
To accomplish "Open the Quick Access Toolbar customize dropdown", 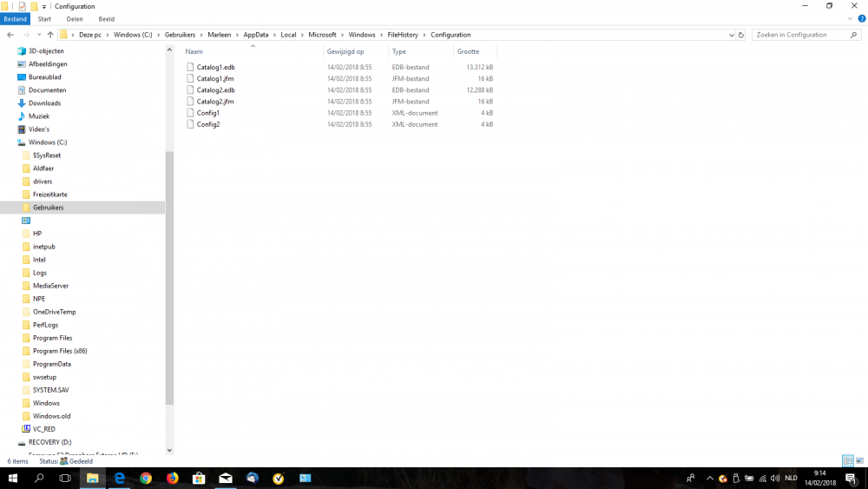I will click(x=44, y=7).
